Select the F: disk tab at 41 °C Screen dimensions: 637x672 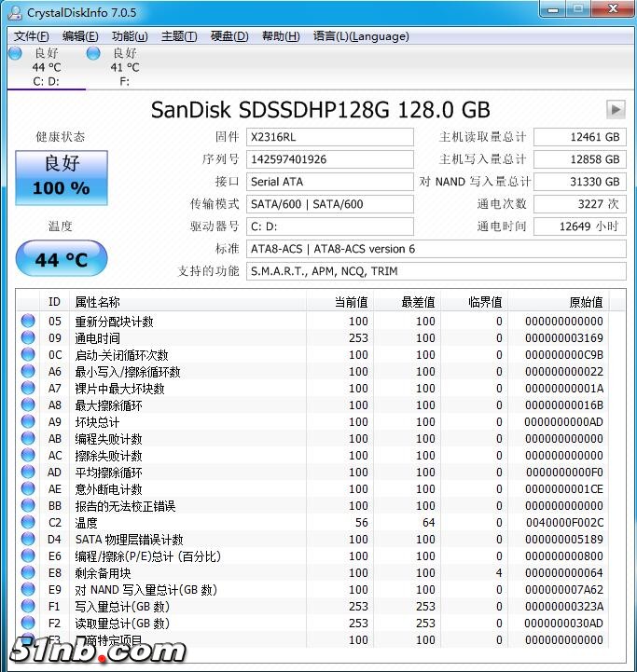[x=124, y=67]
